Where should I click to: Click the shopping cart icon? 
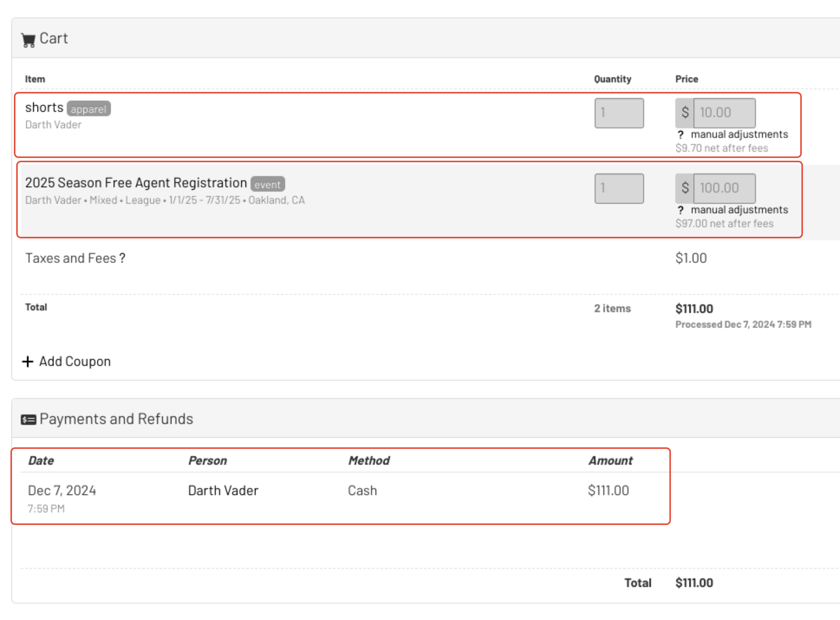pyautogui.click(x=28, y=40)
